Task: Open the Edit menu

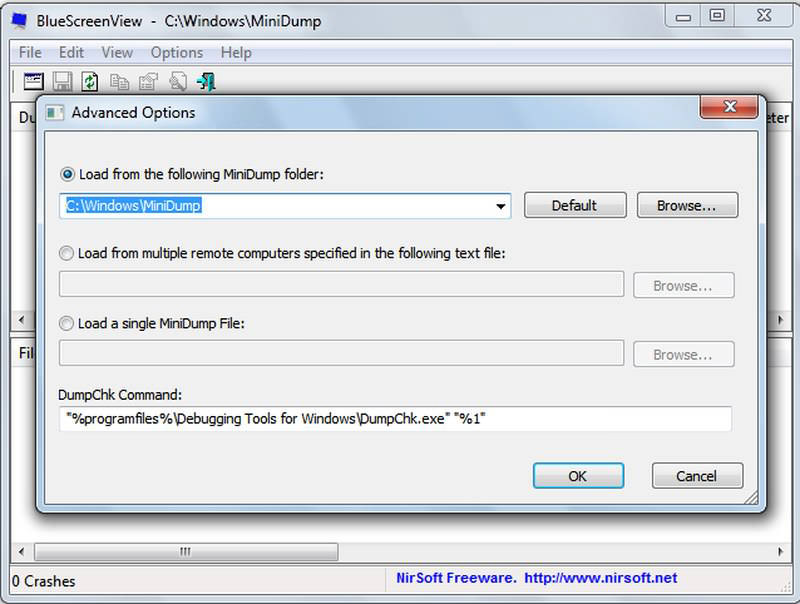Action: [x=71, y=53]
